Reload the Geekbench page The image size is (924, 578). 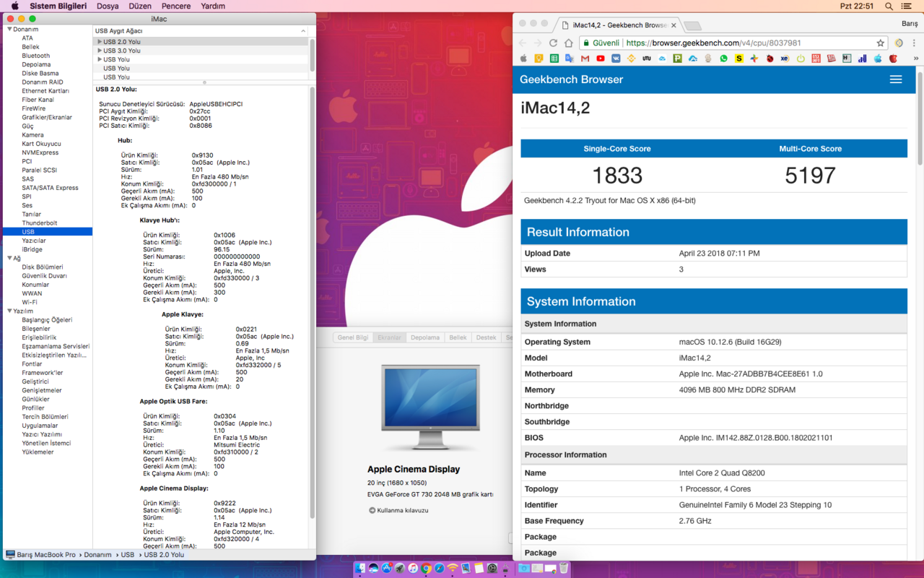[553, 43]
